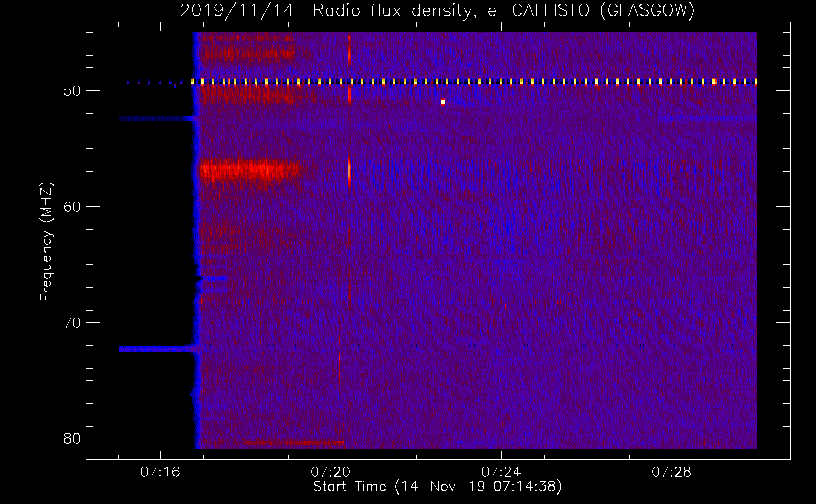Click the 07:20 time tick label
Screen dimensions: 816x504
[x=331, y=472]
